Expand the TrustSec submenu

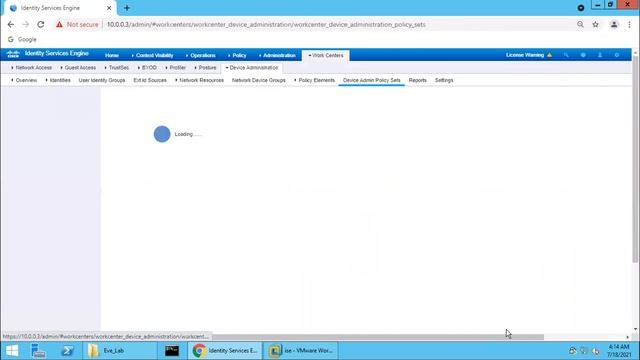(x=117, y=67)
